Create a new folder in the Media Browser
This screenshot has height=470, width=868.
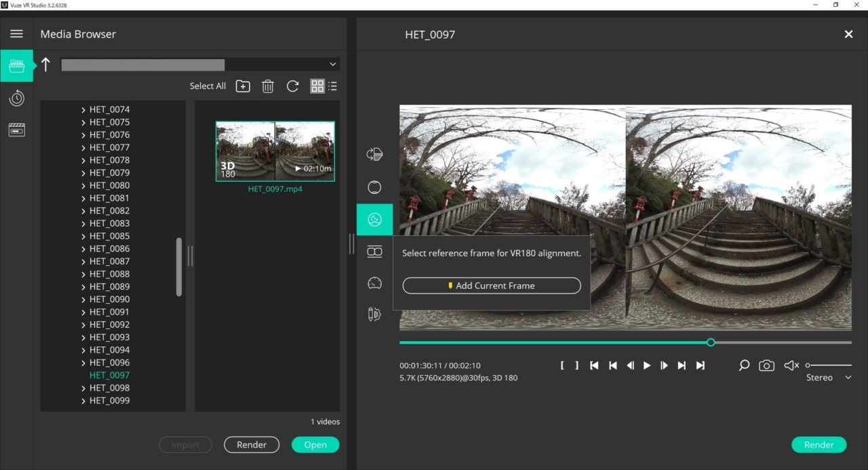tap(243, 86)
